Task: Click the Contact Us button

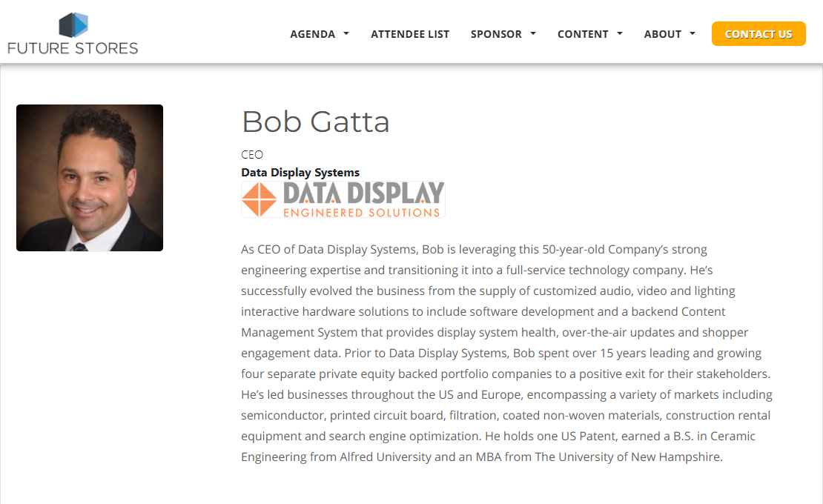Action: 758,34
